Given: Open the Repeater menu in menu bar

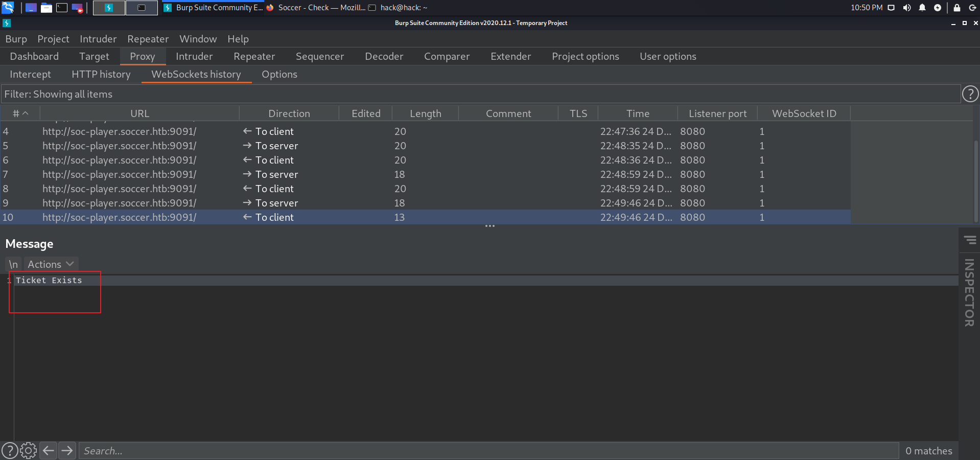Looking at the screenshot, I should pos(148,39).
